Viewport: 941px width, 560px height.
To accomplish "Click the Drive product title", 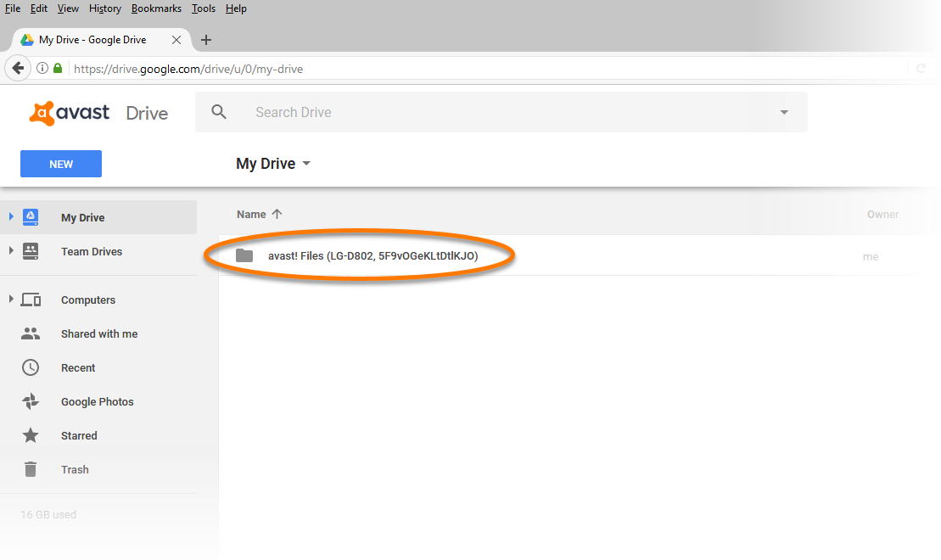I will (x=147, y=114).
